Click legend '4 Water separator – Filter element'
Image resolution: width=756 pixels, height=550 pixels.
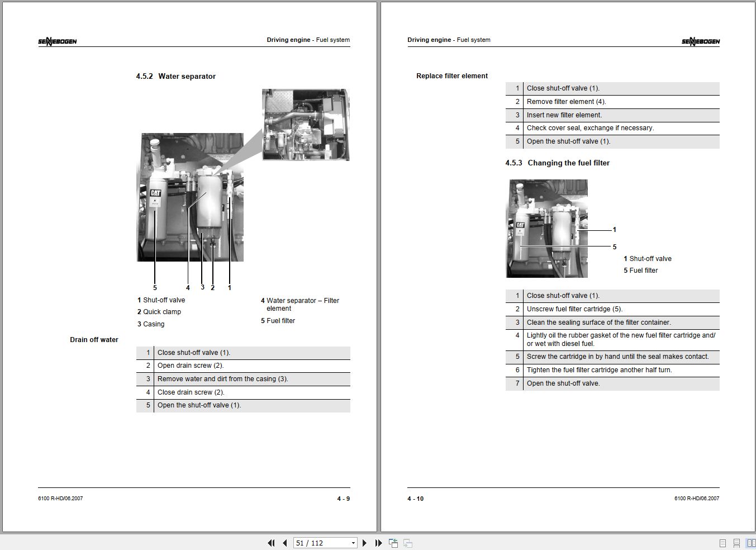[x=300, y=304]
